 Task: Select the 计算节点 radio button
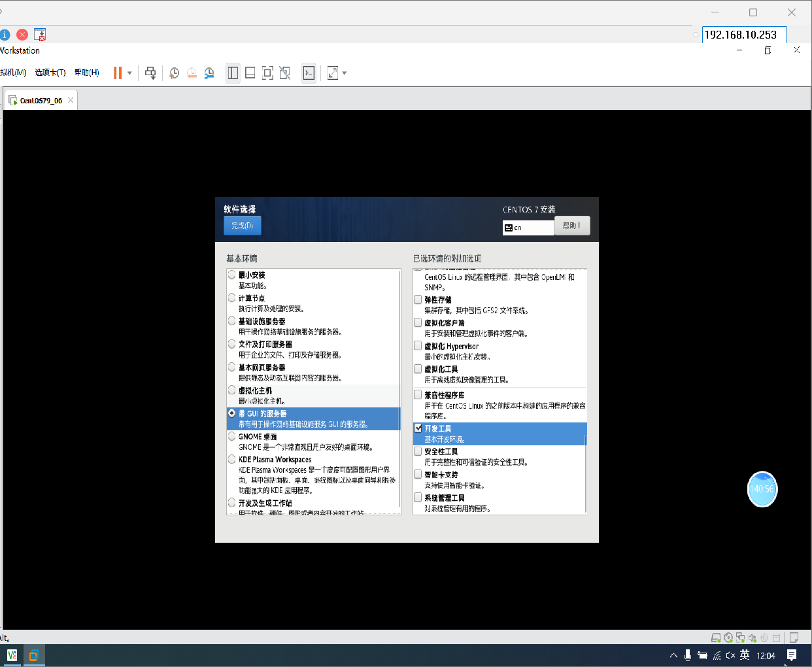[x=231, y=298]
